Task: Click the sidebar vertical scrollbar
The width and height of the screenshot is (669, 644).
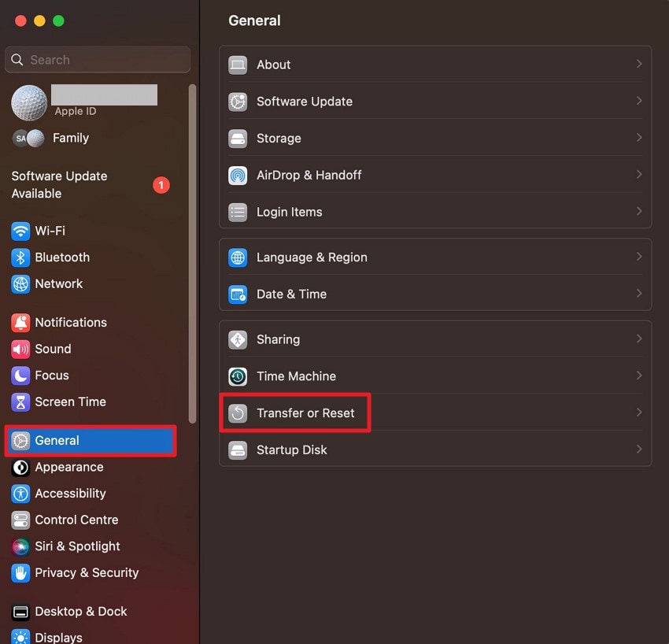Action: click(x=192, y=254)
